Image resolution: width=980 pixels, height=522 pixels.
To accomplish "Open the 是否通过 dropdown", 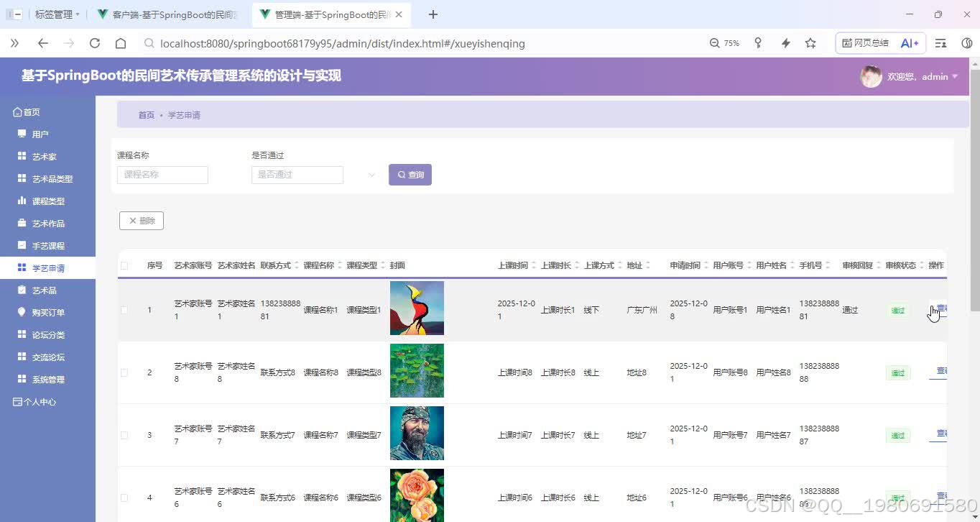I will click(x=297, y=175).
